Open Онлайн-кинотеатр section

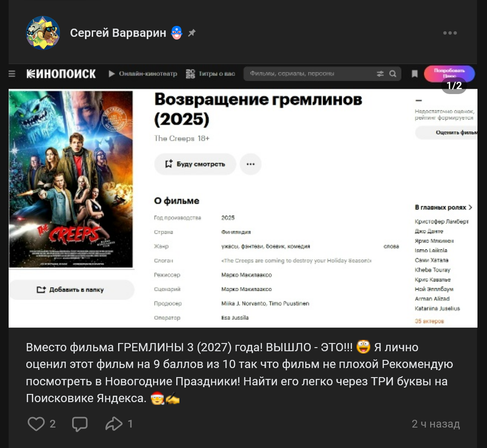click(x=143, y=74)
